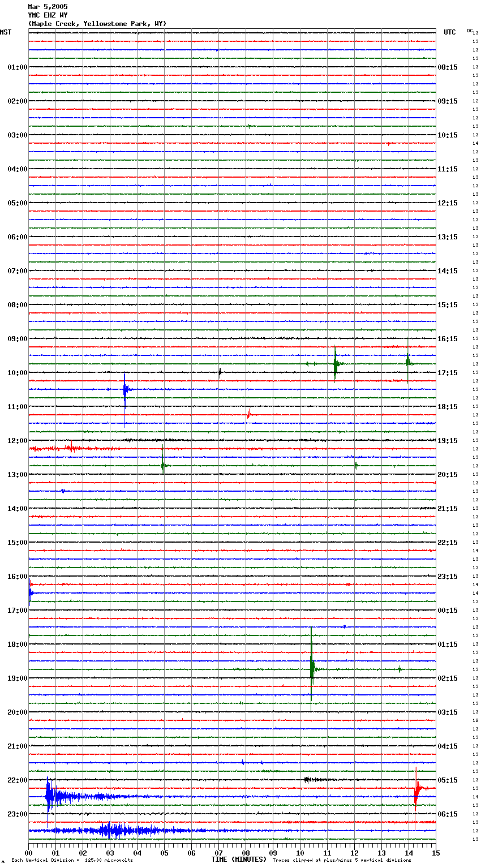Click the MST time label '23:00'
Image resolution: width=481 pixels, height=868 pixels.
point(18,814)
